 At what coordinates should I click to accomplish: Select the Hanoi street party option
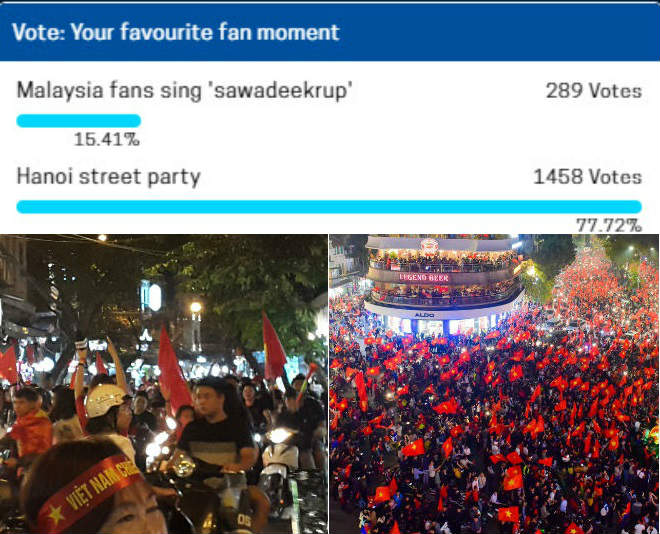(108, 177)
